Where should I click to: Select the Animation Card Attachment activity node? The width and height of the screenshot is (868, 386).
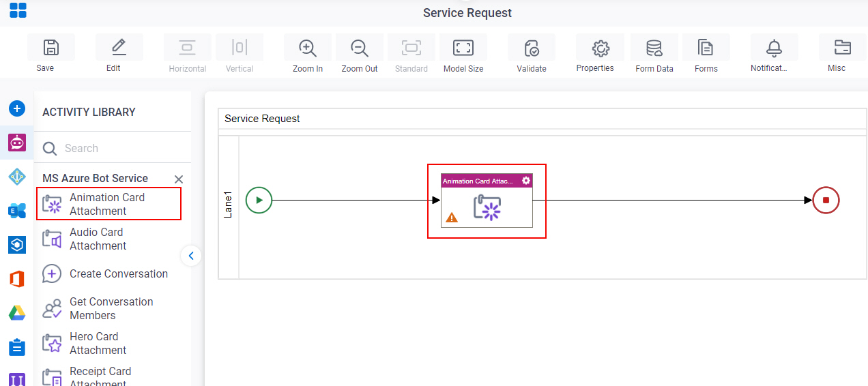click(487, 201)
